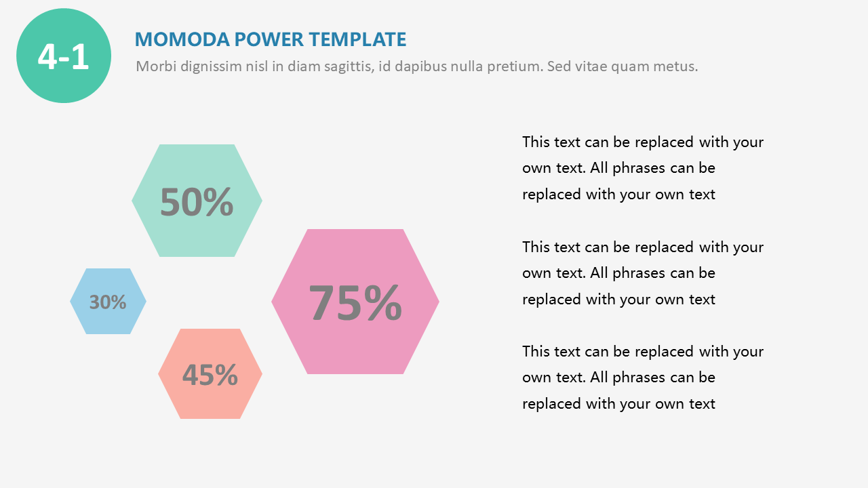868x488 pixels.
Task: Click the MOMODA POWER TEMPLATE title
Action: click(271, 39)
